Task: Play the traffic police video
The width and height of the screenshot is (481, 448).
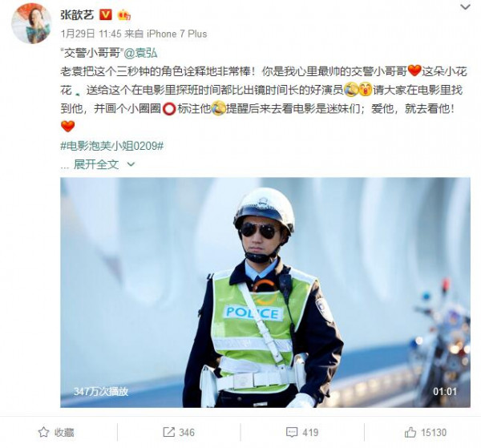Action: (x=265, y=293)
